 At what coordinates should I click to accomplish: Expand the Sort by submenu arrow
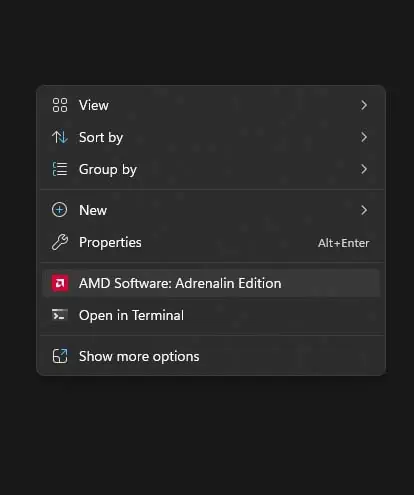pos(364,137)
